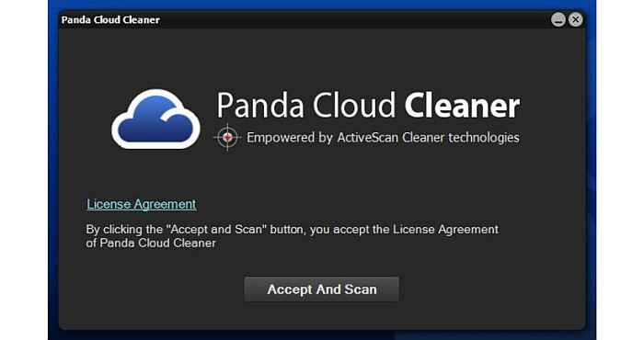Image resolution: width=644 pixels, height=340 pixels.
Task: Click the large "Panda Cloud Cleaner" heading
Action: 368,106
